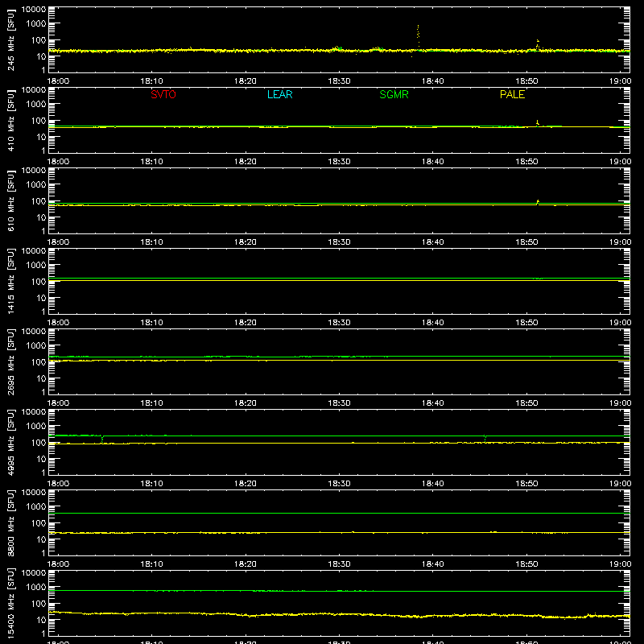Select the 245 MHz [SFU] axis title
The height and width of the screenshot is (644, 644).
pos(11,39)
